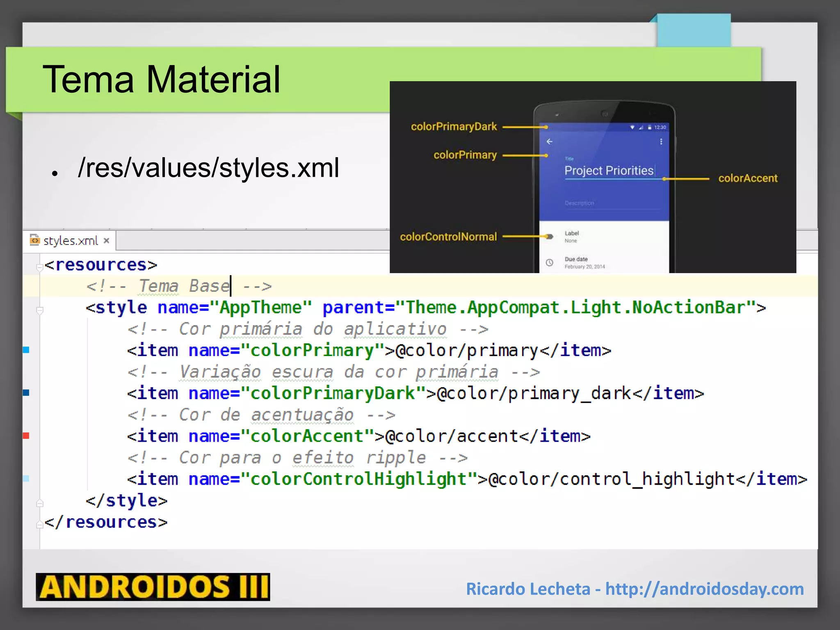Click the 'Variação escura da cor primária' comment

pyautogui.click(x=333, y=372)
